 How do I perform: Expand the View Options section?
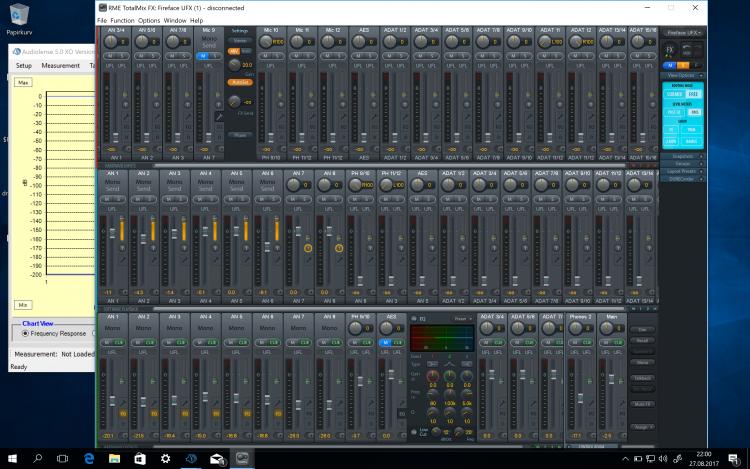(x=684, y=75)
